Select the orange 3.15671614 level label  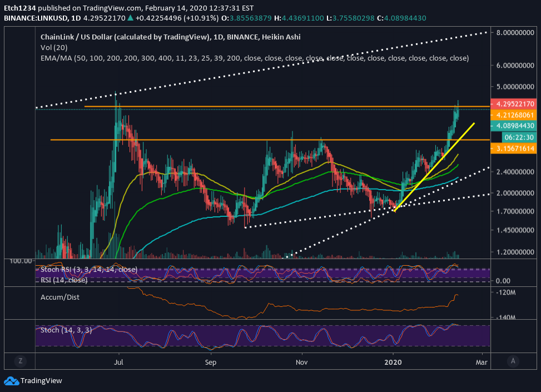click(x=513, y=148)
